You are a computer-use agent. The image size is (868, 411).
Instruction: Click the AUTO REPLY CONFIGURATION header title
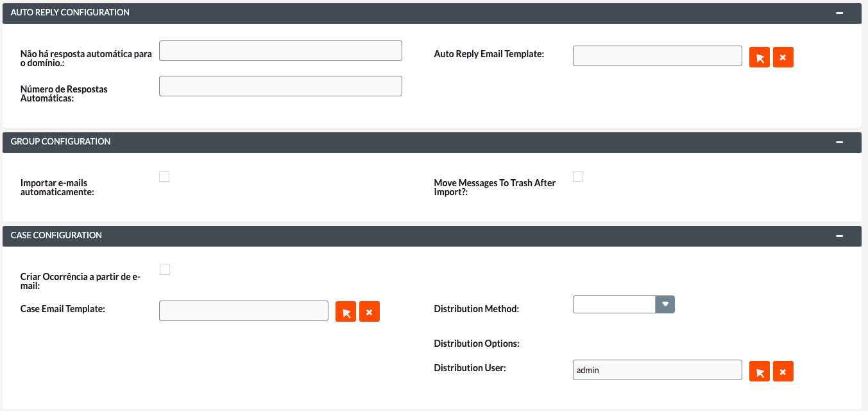point(70,13)
